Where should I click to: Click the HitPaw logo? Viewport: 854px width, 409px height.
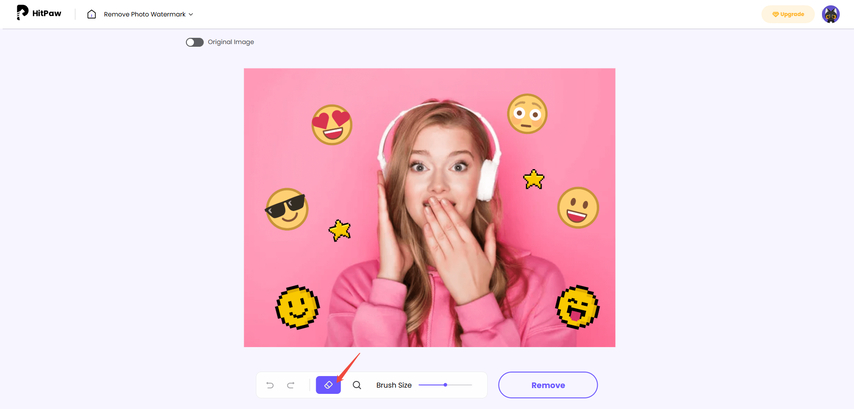[37, 13]
